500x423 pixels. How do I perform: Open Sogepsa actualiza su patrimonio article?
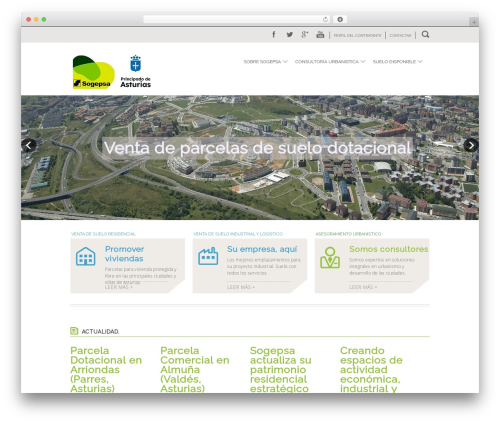(x=281, y=369)
